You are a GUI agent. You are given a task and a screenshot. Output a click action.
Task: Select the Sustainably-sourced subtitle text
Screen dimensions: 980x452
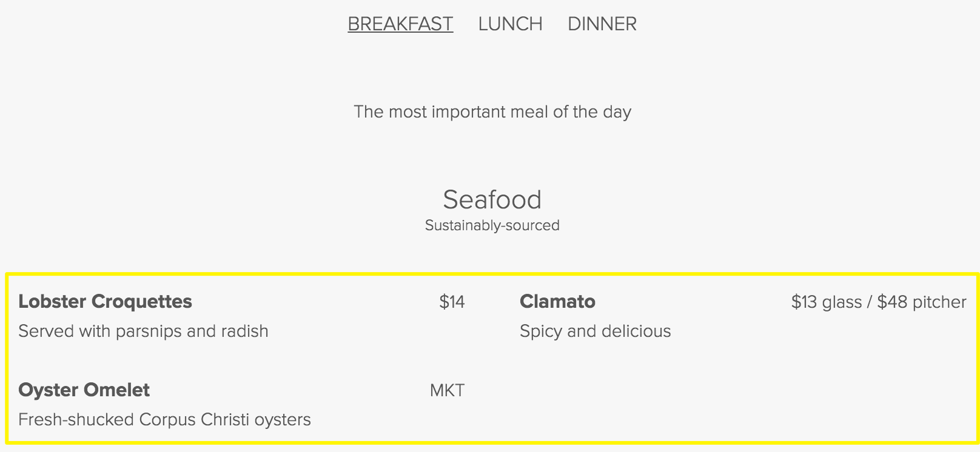tap(492, 225)
